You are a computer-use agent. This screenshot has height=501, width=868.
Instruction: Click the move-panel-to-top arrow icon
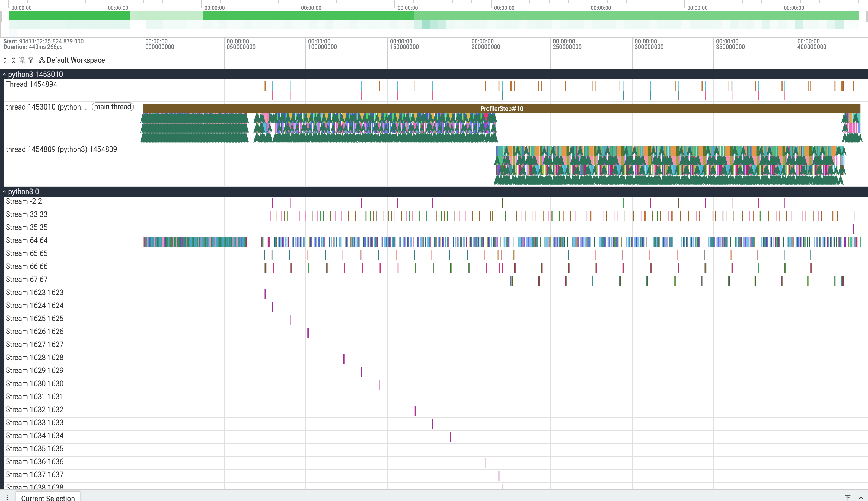848,497
